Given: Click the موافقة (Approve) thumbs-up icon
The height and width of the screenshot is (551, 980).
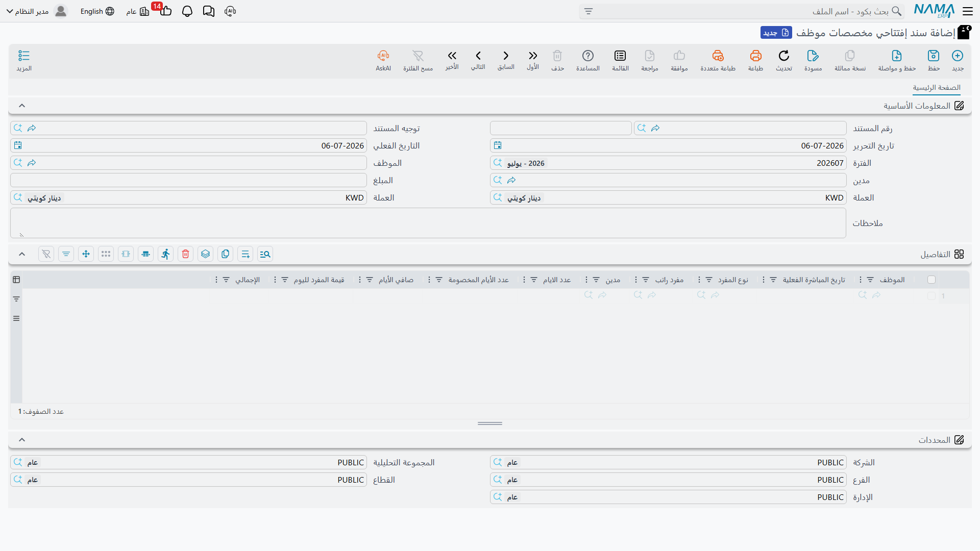Looking at the screenshot, I should [679, 60].
